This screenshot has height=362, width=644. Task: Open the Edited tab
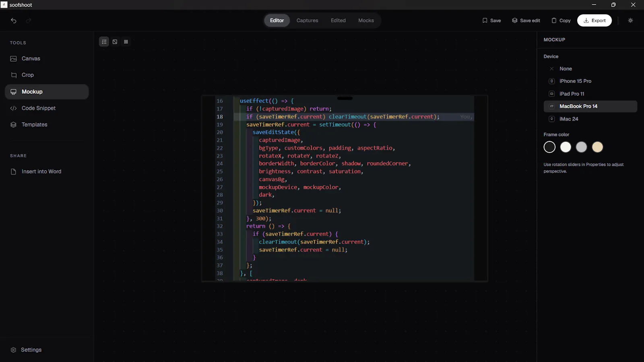(x=338, y=21)
